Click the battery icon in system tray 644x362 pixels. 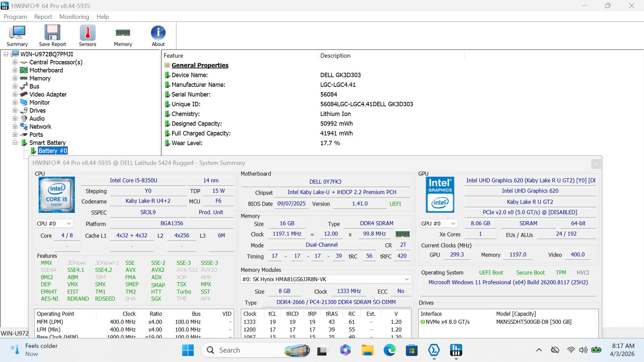[596, 350]
